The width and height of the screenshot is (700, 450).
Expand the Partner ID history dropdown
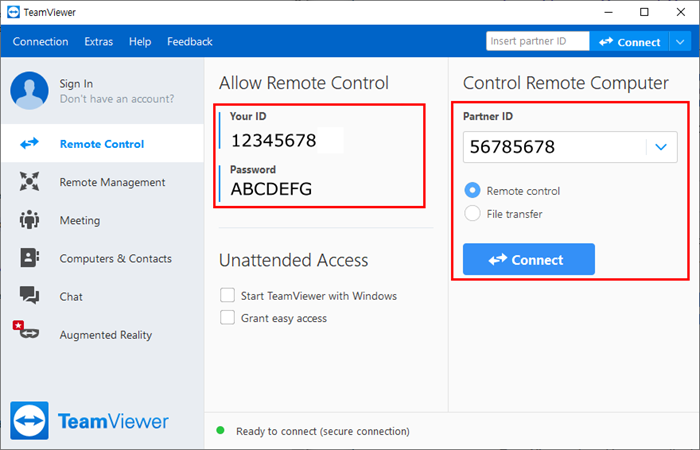661,147
